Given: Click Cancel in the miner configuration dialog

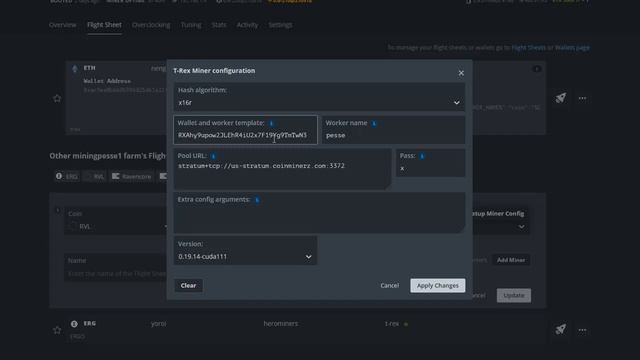Looking at the screenshot, I should pos(389,285).
